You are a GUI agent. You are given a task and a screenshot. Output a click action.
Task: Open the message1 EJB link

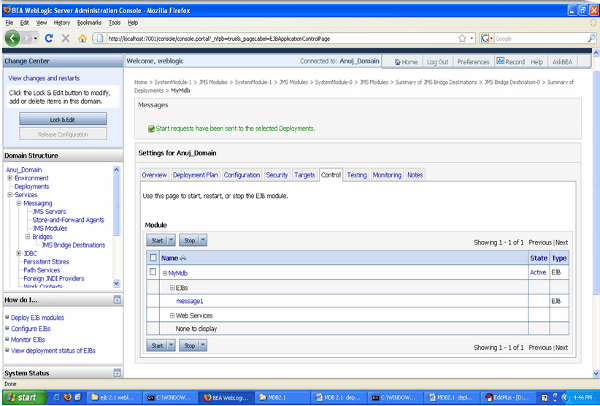tap(189, 301)
